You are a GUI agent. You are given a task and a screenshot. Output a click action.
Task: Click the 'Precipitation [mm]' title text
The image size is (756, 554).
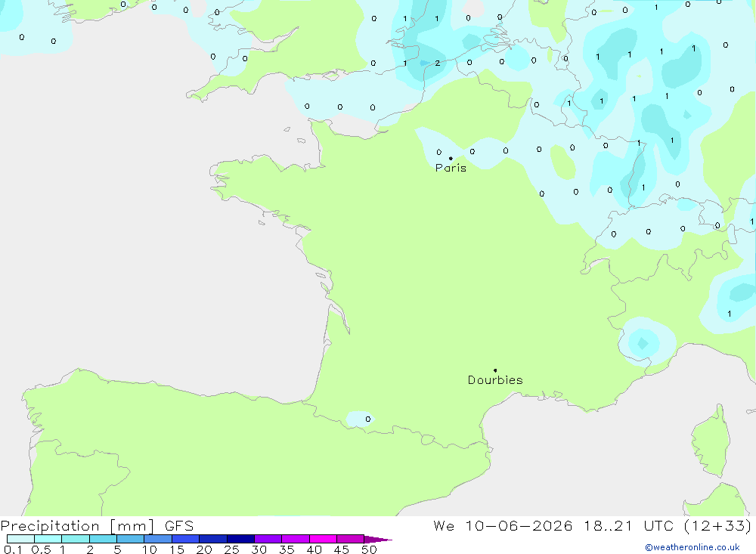tap(77, 526)
